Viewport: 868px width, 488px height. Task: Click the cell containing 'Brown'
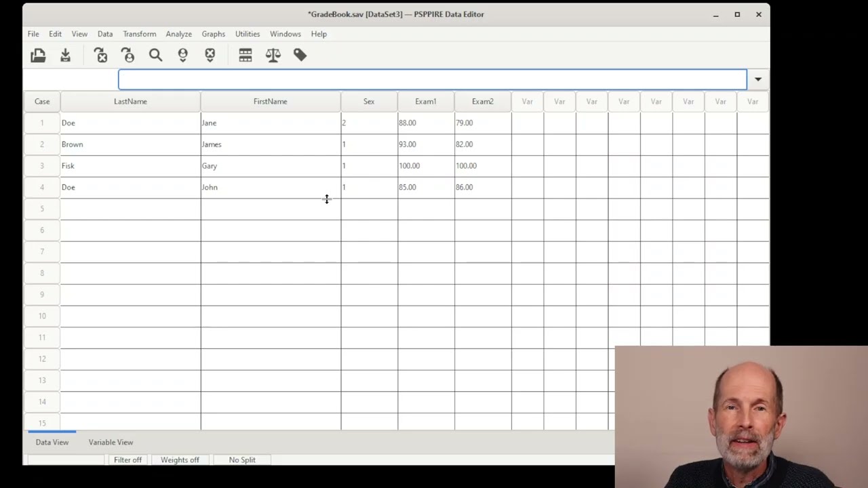point(130,144)
